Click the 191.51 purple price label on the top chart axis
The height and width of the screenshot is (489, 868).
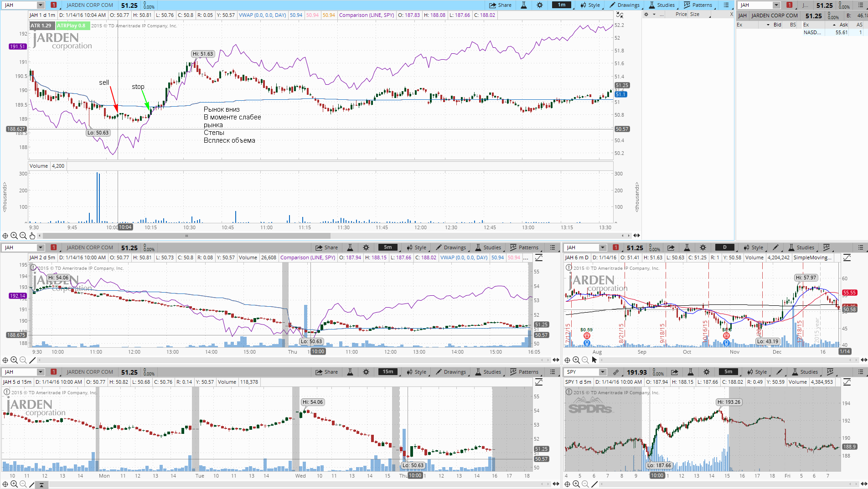[x=17, y=46]
